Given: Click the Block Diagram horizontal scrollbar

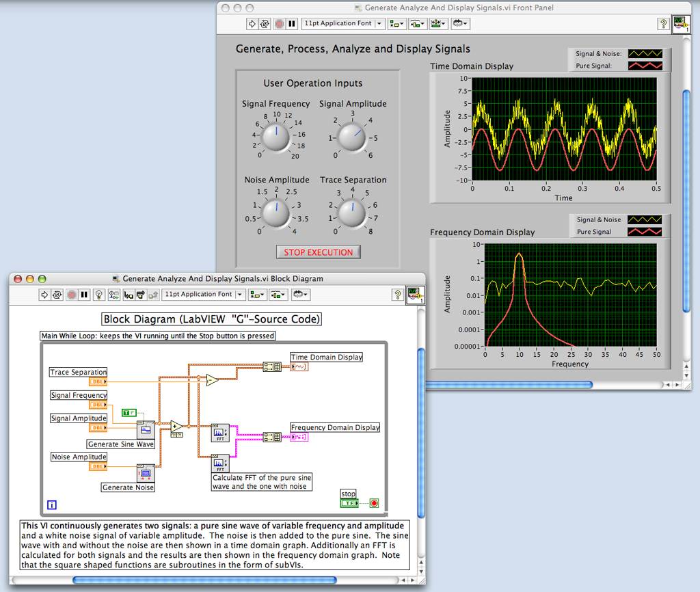Looking at the screenshot, I should pos(205,580).
